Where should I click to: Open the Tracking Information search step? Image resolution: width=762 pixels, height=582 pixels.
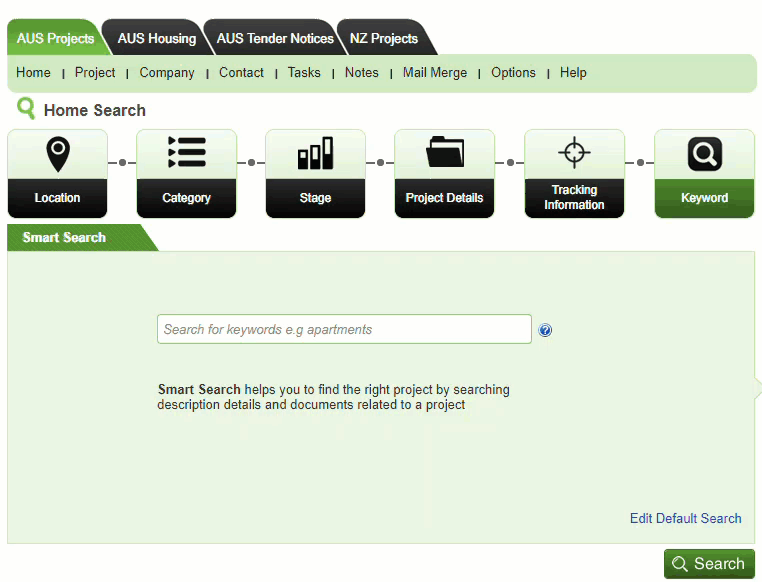coord(574,173)
